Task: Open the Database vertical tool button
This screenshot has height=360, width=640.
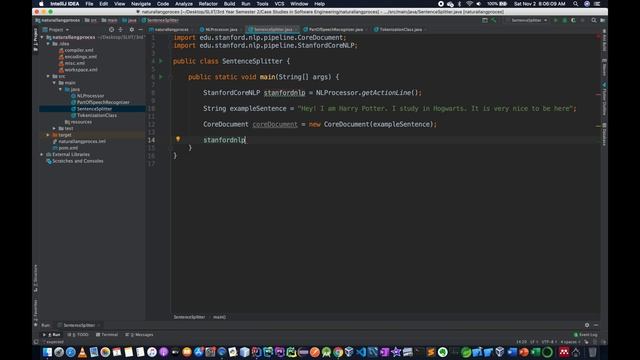Action: (x=604, y=134)
